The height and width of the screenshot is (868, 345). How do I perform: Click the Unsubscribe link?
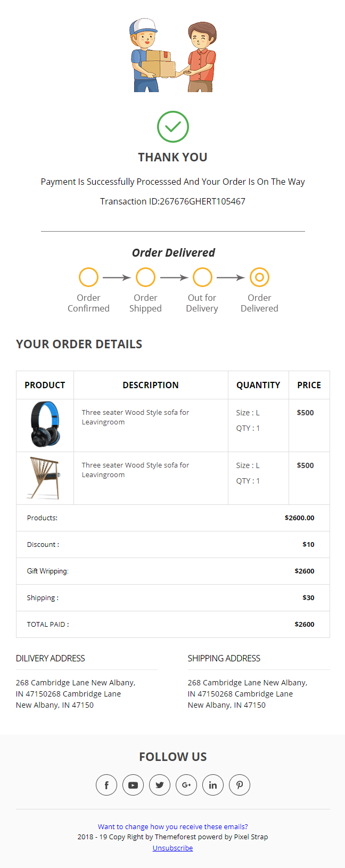[173, 848]
